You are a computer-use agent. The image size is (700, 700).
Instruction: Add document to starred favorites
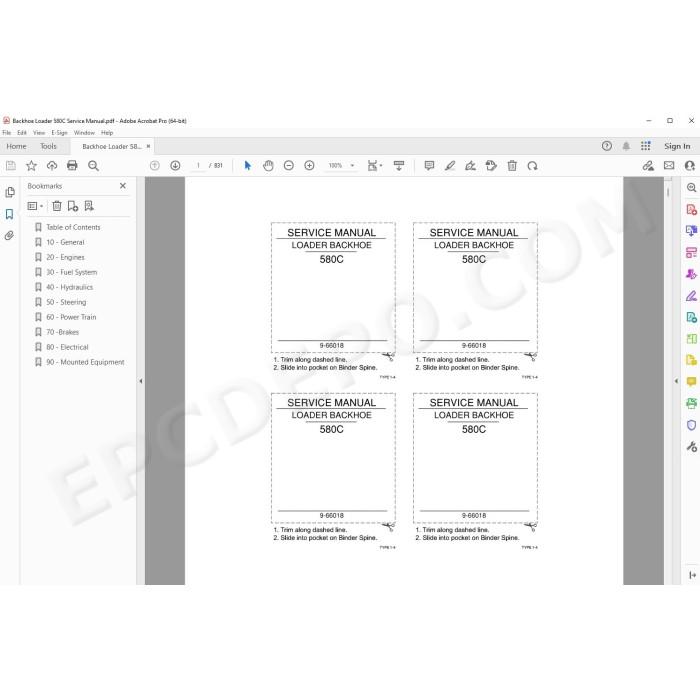click(31, 166)
